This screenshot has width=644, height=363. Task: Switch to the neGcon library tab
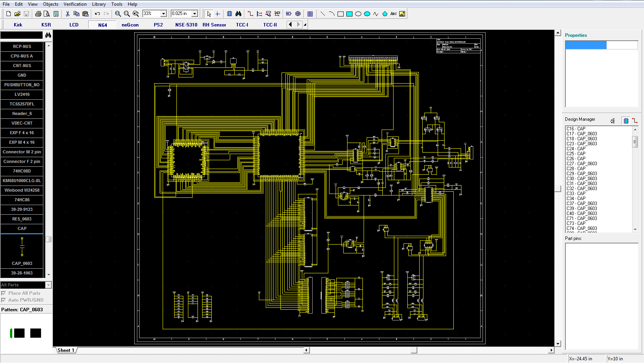pyautogui.click(x=130, y=25)
